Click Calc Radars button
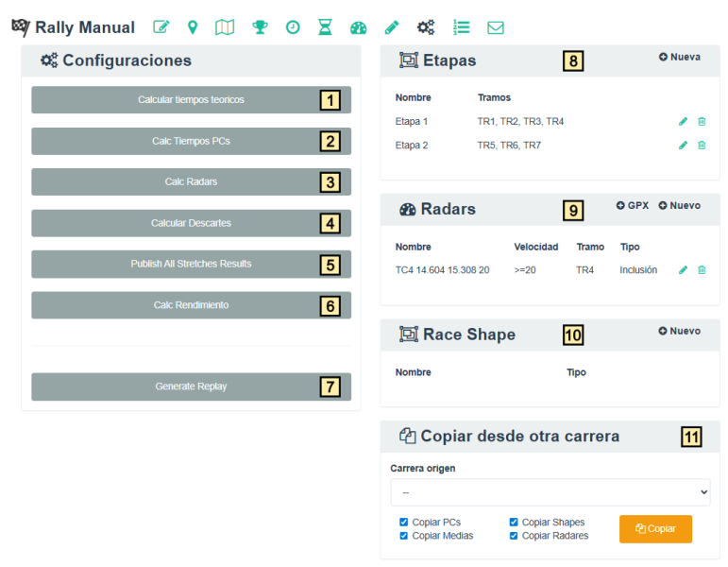 pyautogui.click(x=192, y=181)
